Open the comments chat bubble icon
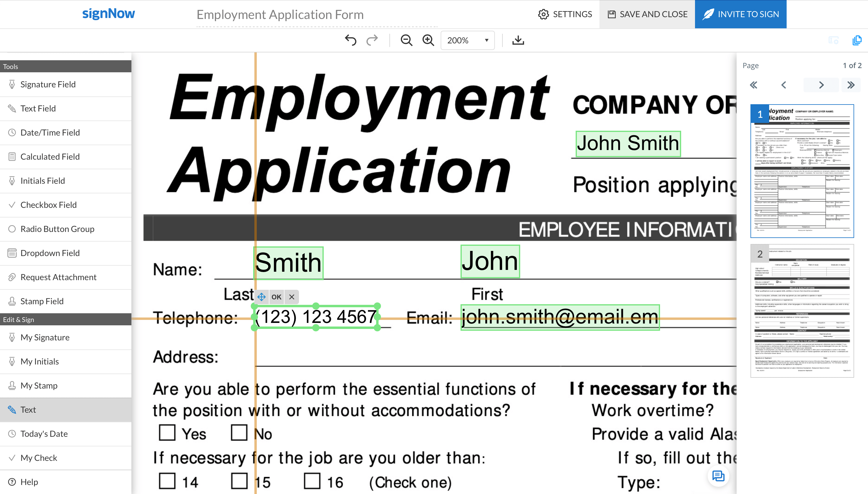 (x=719, y=476)
